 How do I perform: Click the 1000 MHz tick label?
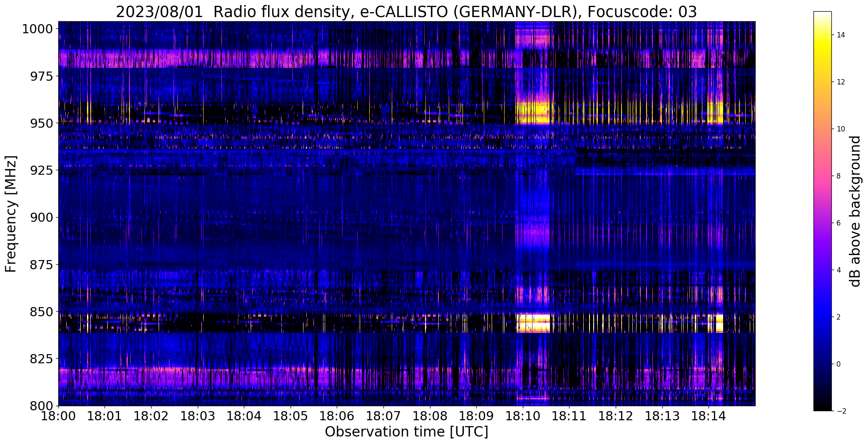point(37,29)
